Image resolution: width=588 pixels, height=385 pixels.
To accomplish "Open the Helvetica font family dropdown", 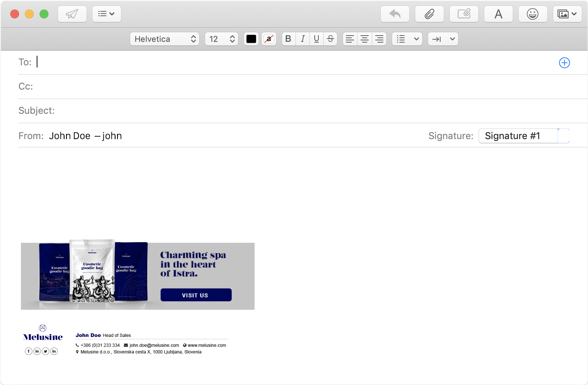I will click(165, 39).
